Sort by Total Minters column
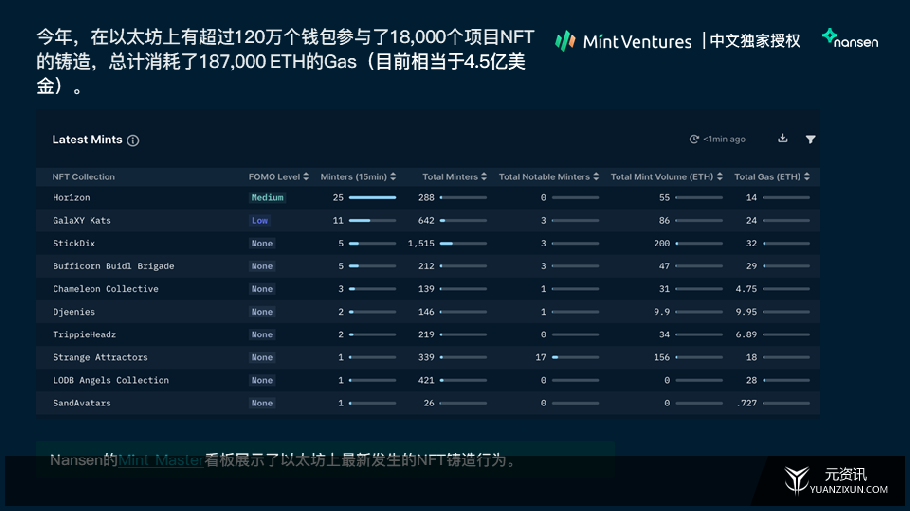 click(x=454, y=177)
